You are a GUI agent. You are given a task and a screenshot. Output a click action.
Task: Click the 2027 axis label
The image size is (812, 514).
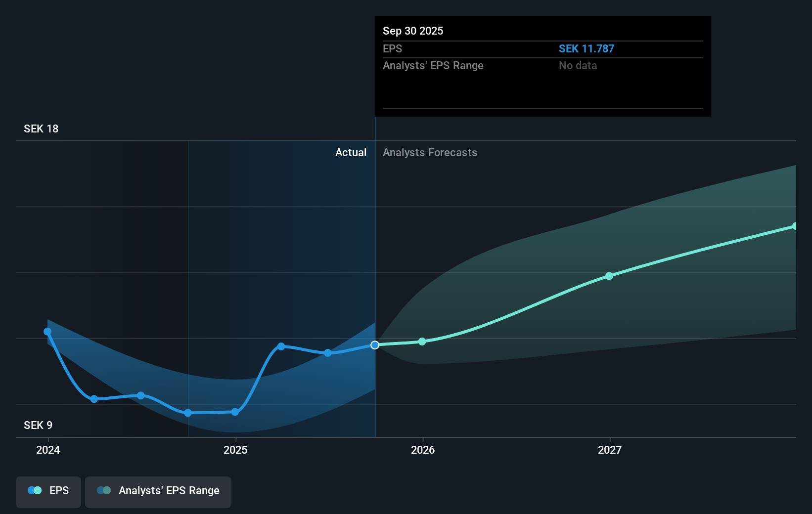609,450
